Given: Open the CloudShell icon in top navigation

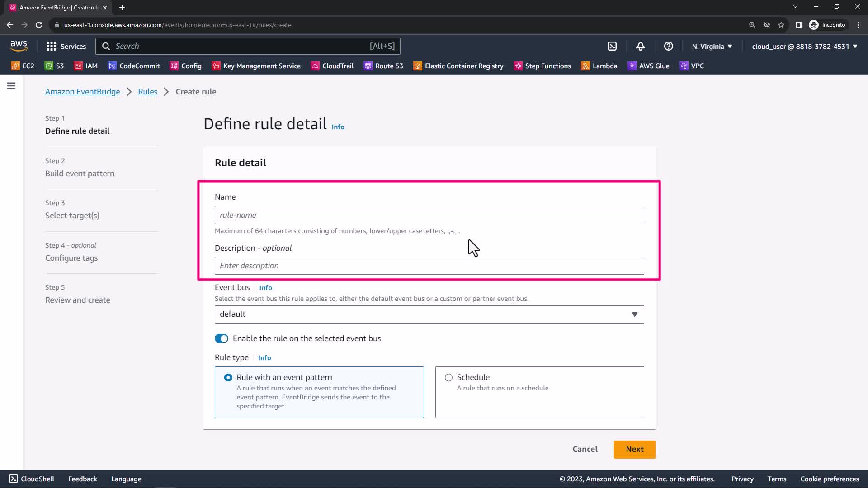Looking at the screenshot, I should pyautogui.click(x=612, y=46).
